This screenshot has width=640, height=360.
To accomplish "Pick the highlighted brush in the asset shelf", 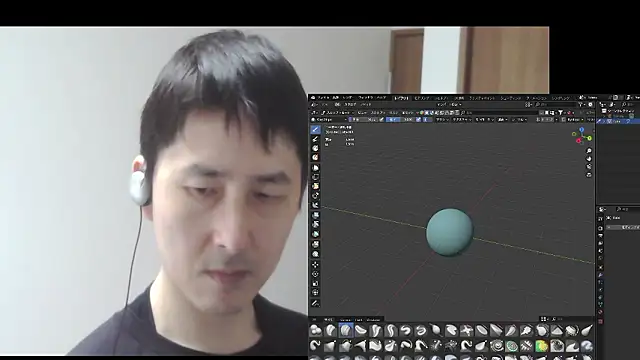I will [345, 330].
